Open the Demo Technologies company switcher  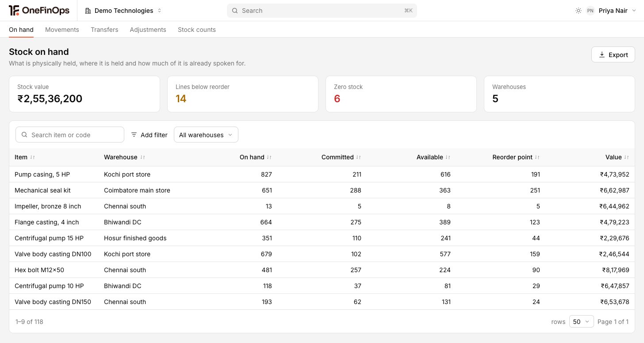(123, 11)
